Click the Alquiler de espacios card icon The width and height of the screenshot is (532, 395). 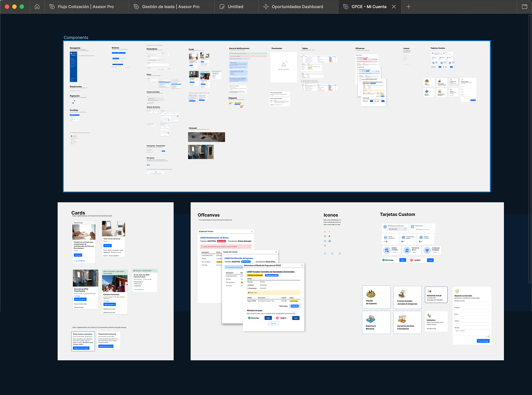371,294
